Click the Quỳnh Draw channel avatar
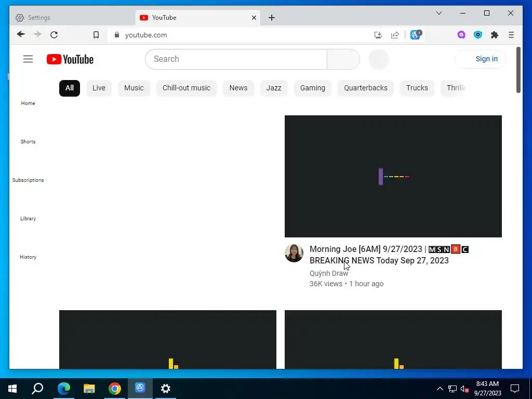Image resolution: width=532 pixels, height=399 pixels. coord(294,253)
